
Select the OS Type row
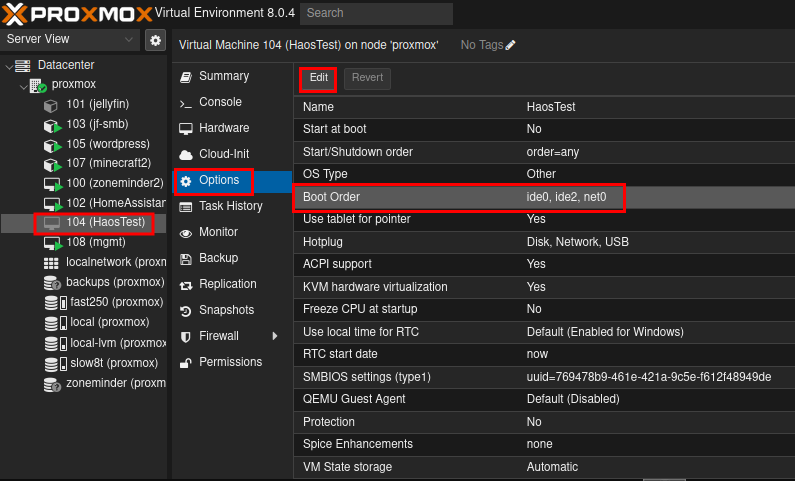tap(544, 174)
